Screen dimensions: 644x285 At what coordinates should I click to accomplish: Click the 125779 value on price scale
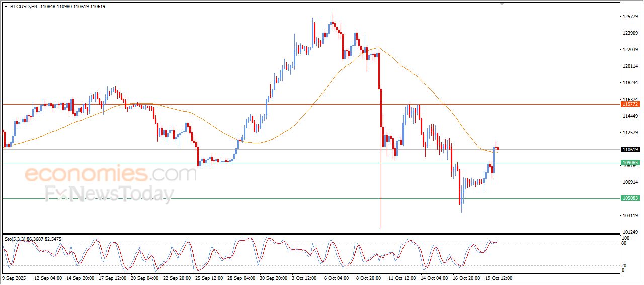click(630, 17)
